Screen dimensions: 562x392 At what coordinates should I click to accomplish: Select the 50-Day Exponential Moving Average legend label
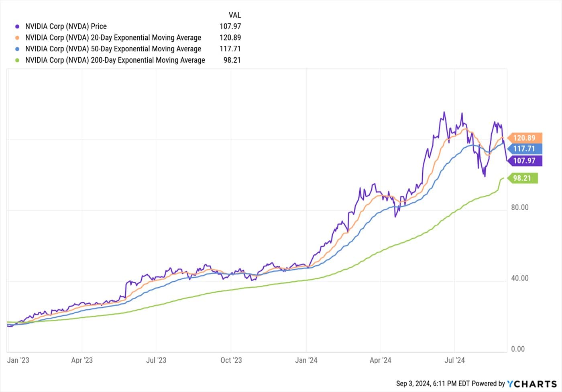113,49
